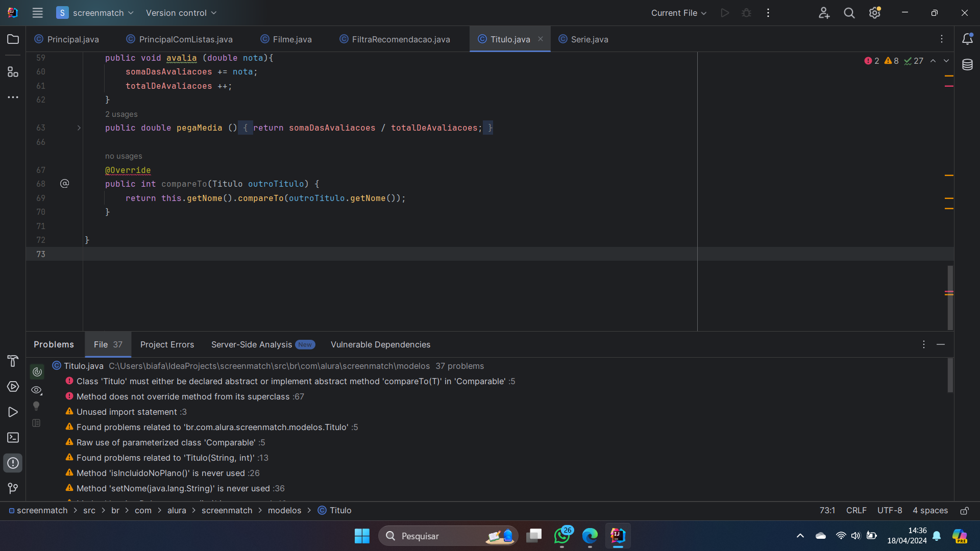Select the Server-Side Analysis tab
Viewport: 980px width, 551px height.
point(252,344)
